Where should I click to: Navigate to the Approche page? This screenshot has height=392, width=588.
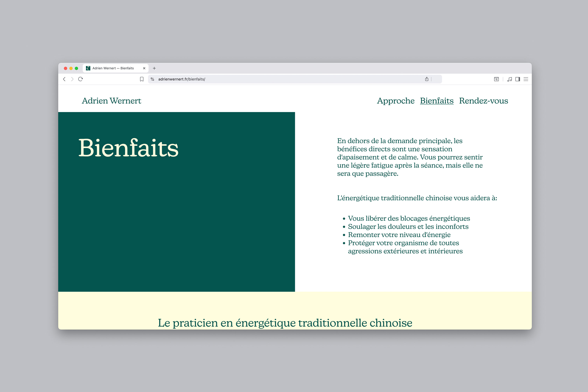click(x=395, y=101)
